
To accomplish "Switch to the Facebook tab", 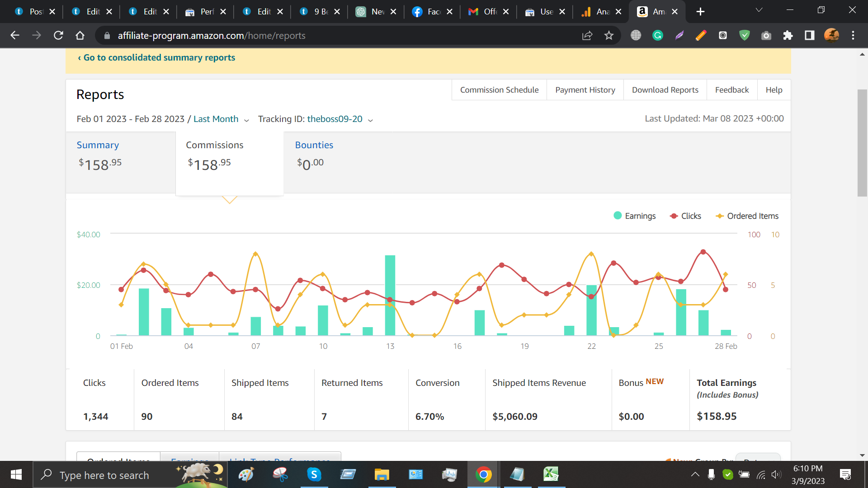I will (432, 12).
